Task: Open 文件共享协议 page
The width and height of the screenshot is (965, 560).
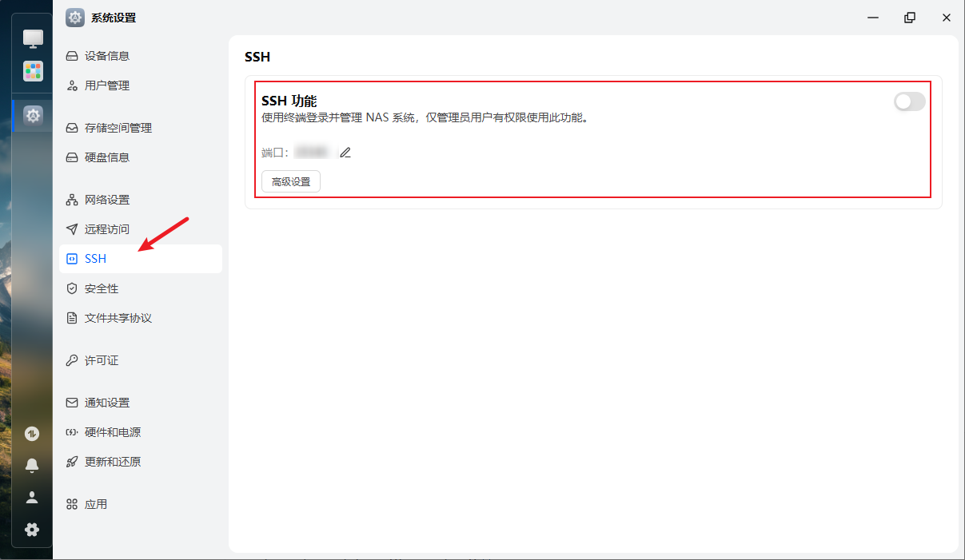Action: click(x=118, y=318)
